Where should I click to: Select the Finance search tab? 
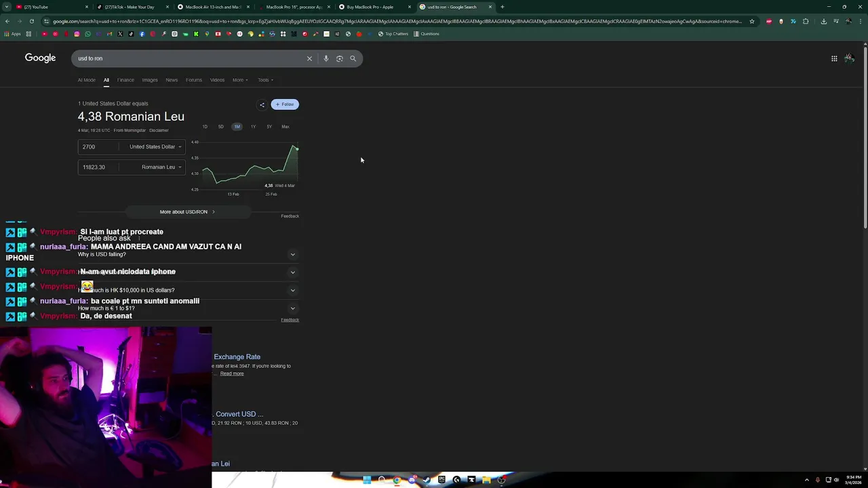point(125,80)
